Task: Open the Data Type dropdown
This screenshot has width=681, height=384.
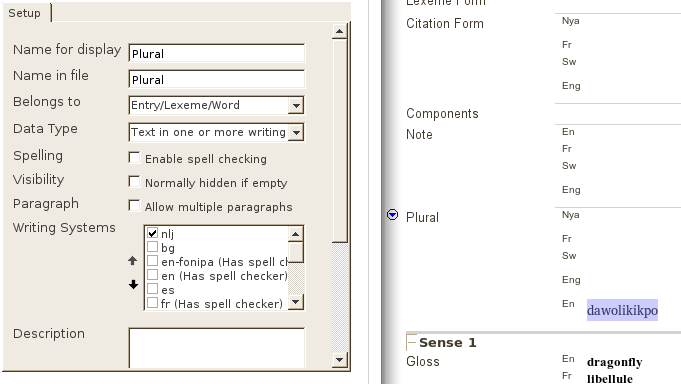Action: pos(296,132)
